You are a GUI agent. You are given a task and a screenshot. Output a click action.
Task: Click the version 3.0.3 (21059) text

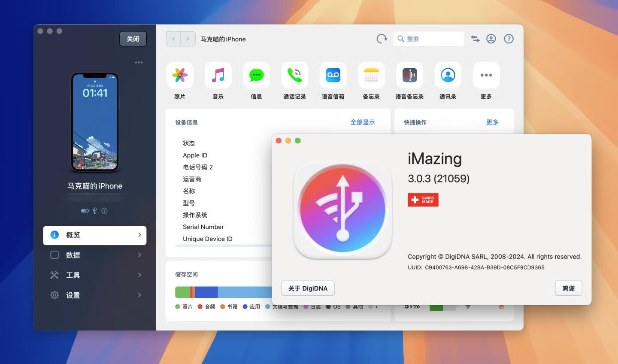pos(439,179)
